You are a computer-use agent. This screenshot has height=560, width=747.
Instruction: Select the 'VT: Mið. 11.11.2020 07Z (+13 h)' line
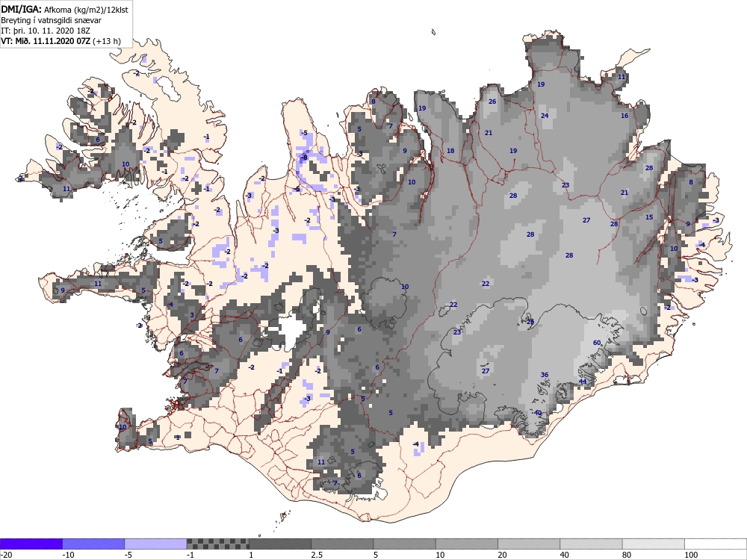[x=61, y=41]
